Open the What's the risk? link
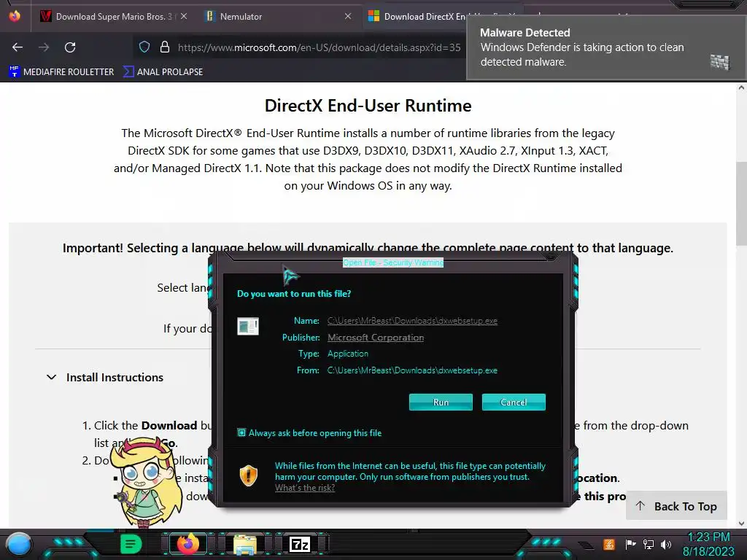Screen dimensions: 747x560 305,488
